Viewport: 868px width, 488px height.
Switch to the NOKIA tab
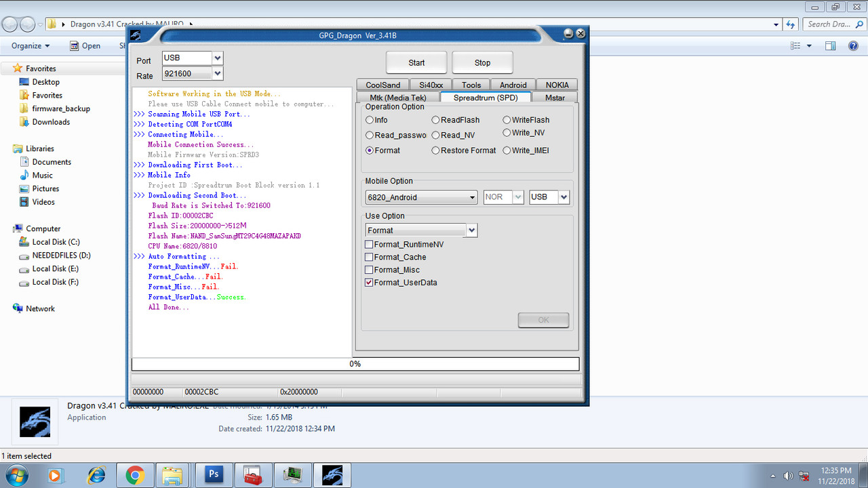(557, 85)
